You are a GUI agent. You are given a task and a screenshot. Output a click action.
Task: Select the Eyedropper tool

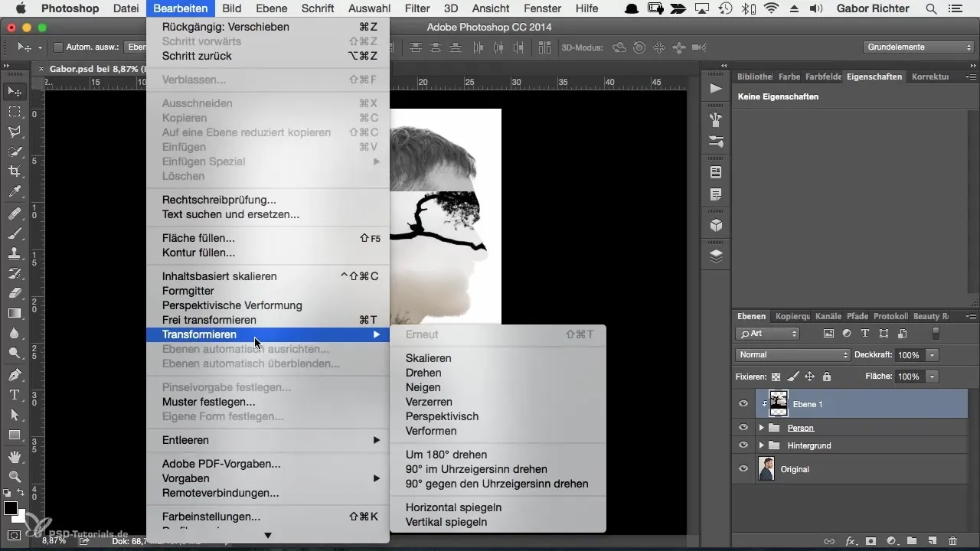coord(15,191)
